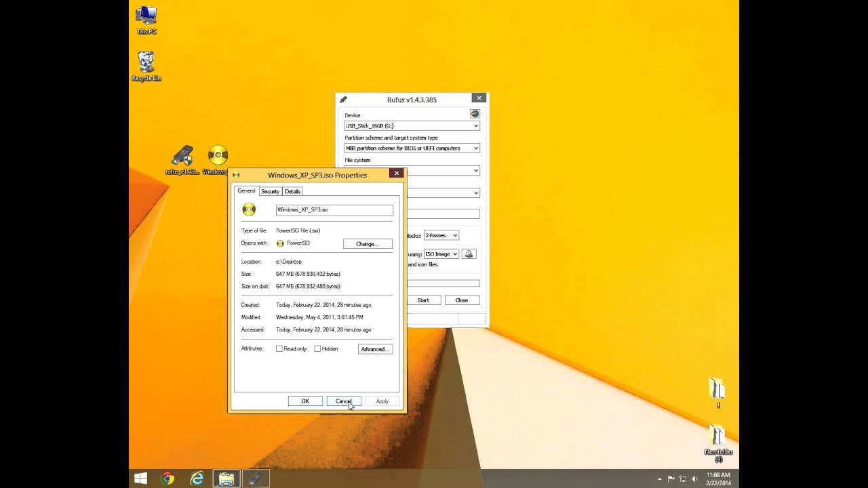The height and width of the screenshot is (488, 868).
Task: Click Start in the Rufus window
Action: tap(423, 300)
